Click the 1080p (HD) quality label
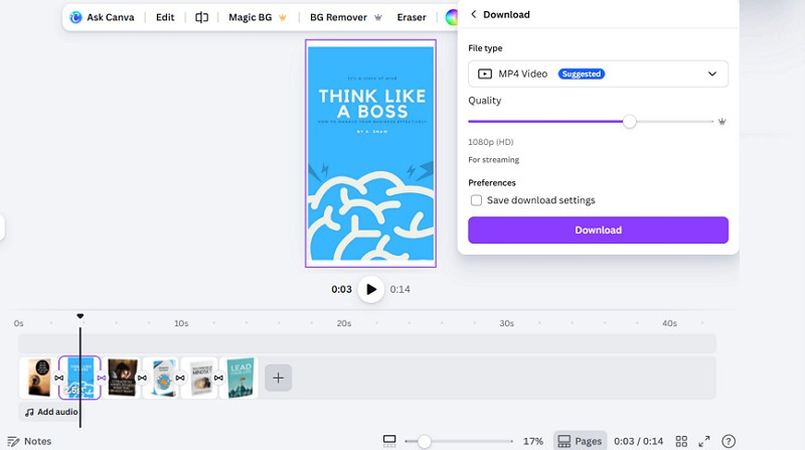Screen dimensions: 805x450 490,142
